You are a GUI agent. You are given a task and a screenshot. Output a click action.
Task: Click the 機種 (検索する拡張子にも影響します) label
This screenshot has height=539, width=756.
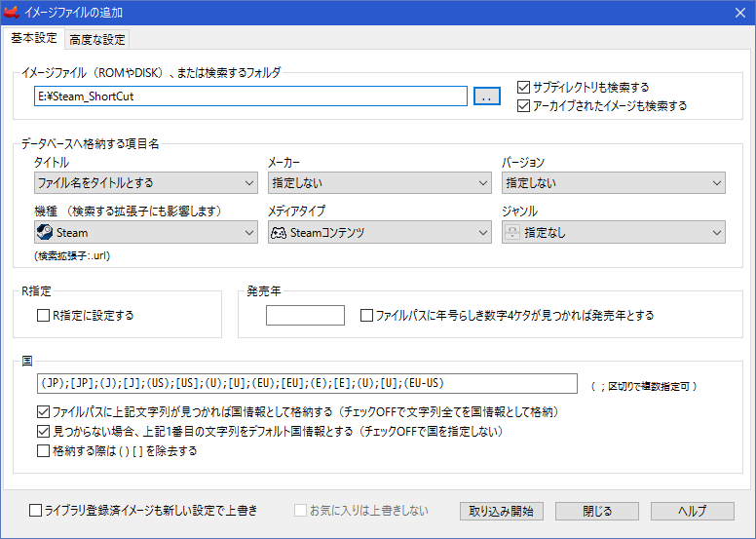129,211
